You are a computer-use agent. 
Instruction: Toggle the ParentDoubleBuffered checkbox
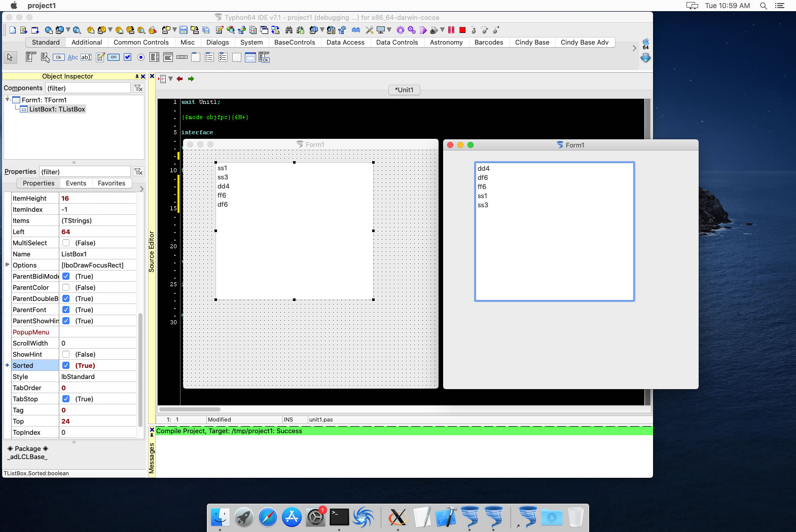point(66,298)
